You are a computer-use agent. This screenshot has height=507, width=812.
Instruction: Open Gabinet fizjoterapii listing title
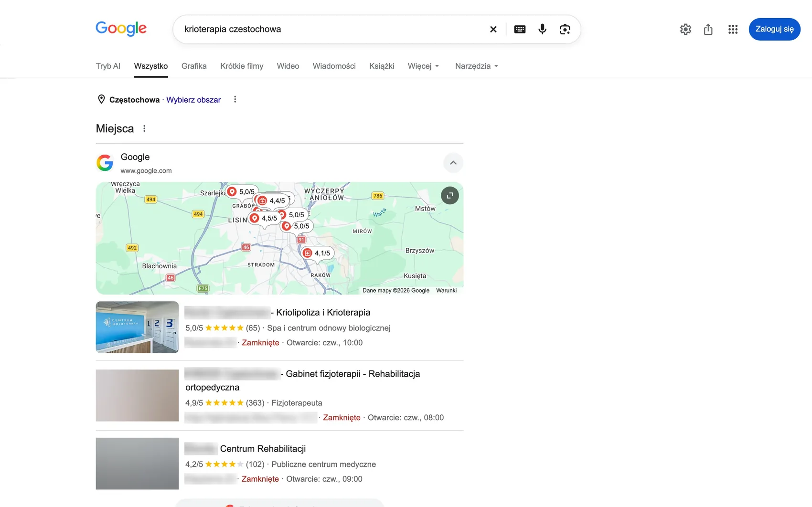pos(302,380)
